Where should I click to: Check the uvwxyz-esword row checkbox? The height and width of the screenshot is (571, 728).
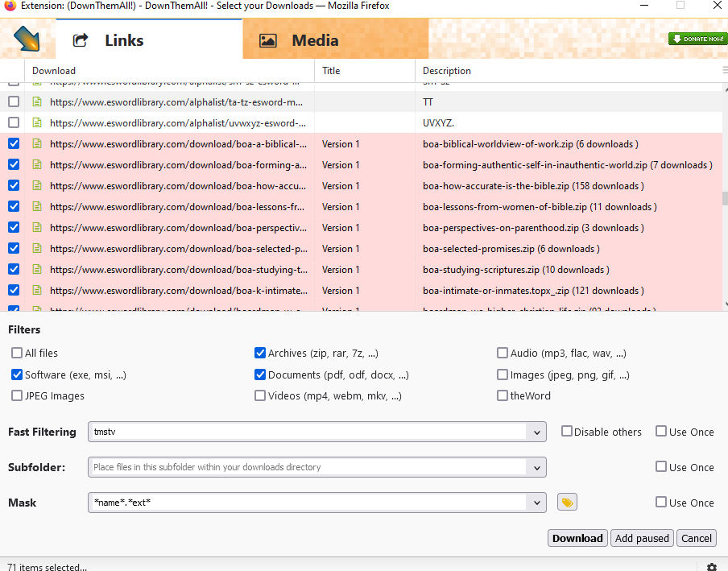[14, 122]
